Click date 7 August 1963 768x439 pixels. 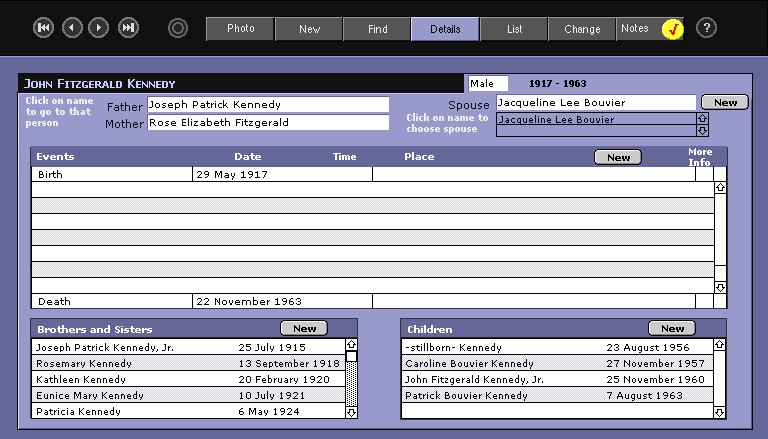click(644, 395)
